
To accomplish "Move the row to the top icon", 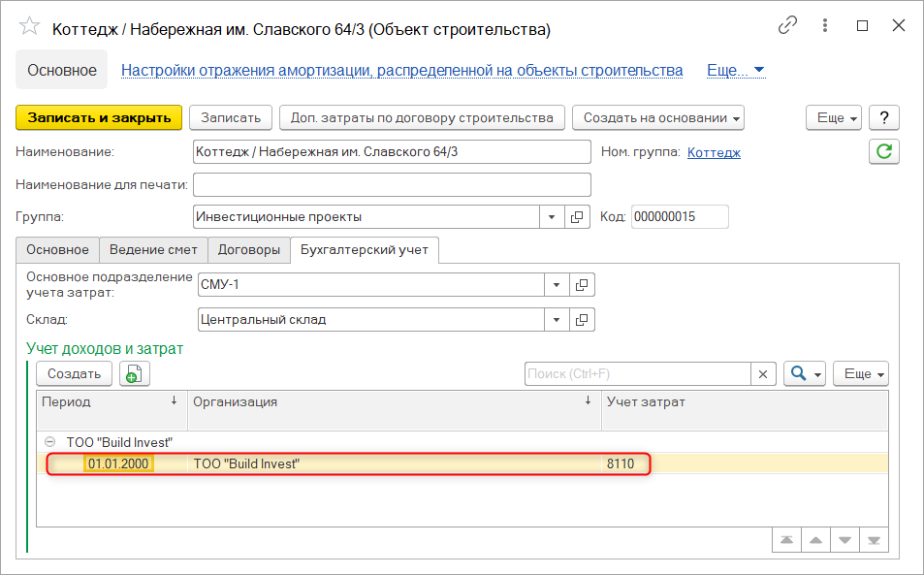I will (x=786, y=539).
